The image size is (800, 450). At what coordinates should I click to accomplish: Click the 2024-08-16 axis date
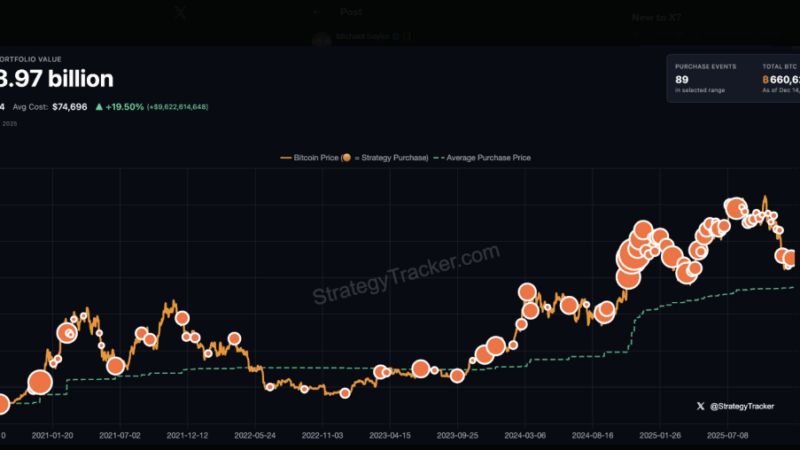tap(592, 435)
